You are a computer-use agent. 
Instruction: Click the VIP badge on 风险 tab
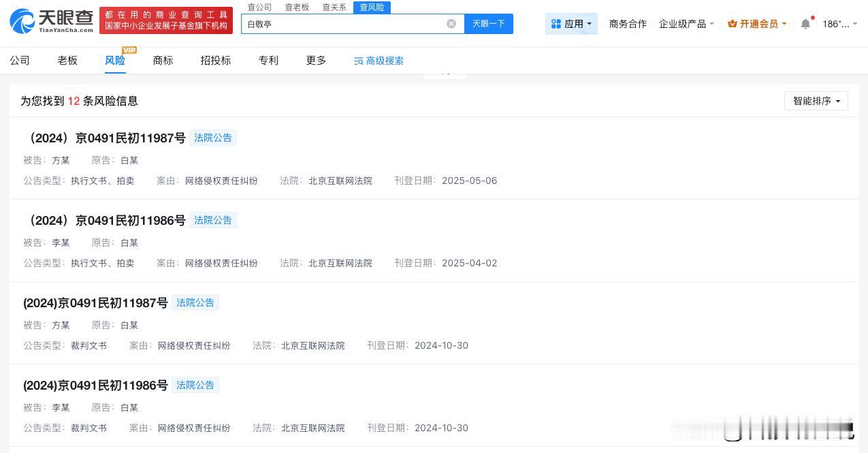click(129, 50)
